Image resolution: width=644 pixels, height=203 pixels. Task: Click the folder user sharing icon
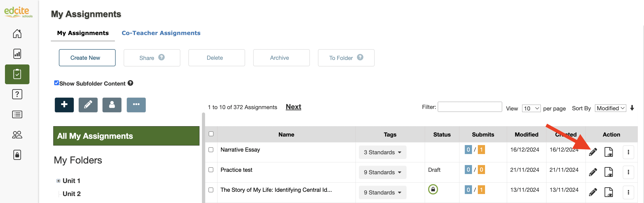[112, 105]
